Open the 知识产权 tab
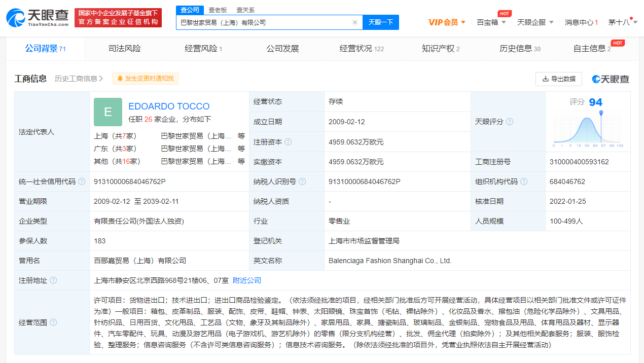The image size is (644, 363). click(x=441, y=49)
